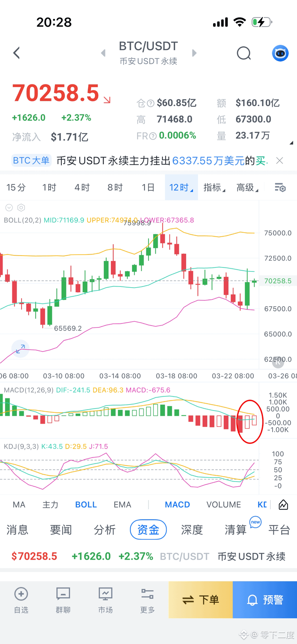Open 更多 more options icon
The image size is (297, 644).
click(147, 600)
